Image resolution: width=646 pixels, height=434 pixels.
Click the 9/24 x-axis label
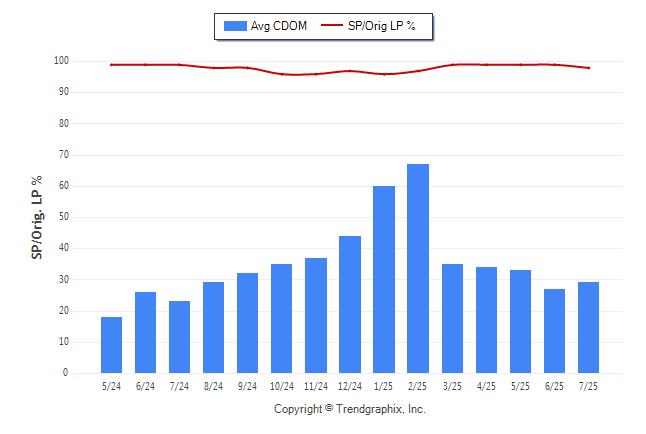point(247,387)
